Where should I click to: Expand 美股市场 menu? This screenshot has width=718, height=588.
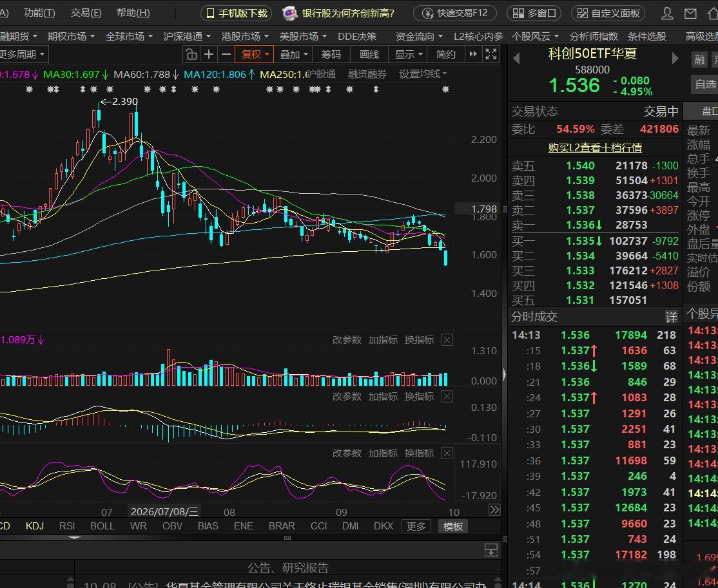click(x=303, y=36)
